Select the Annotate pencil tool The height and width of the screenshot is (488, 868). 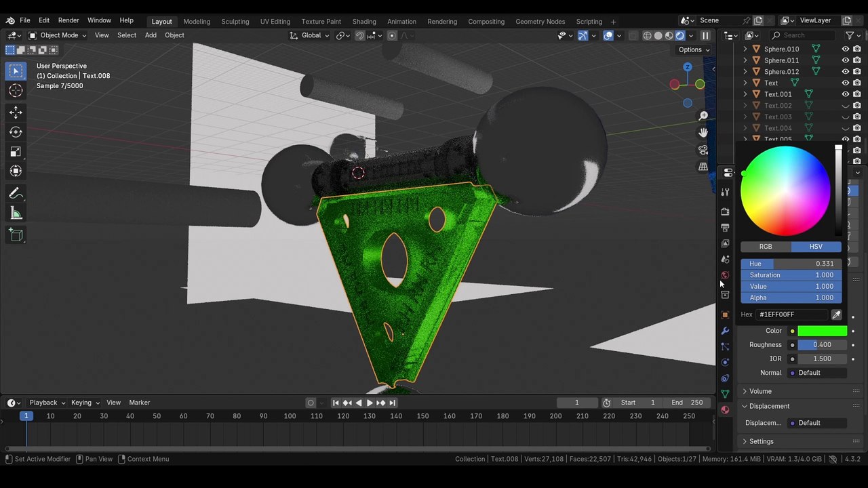[16, 194]
